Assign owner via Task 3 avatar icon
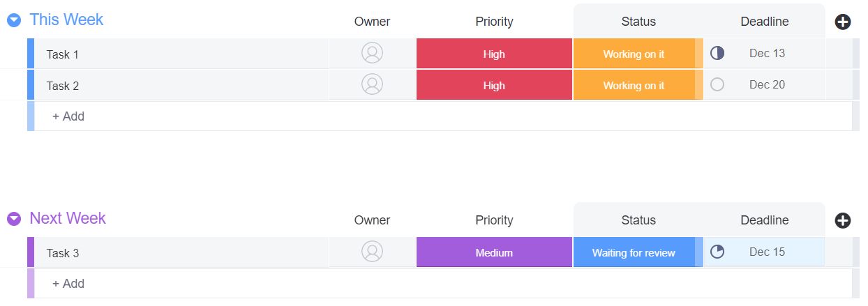The image size is (868, 306). point(372,252)
